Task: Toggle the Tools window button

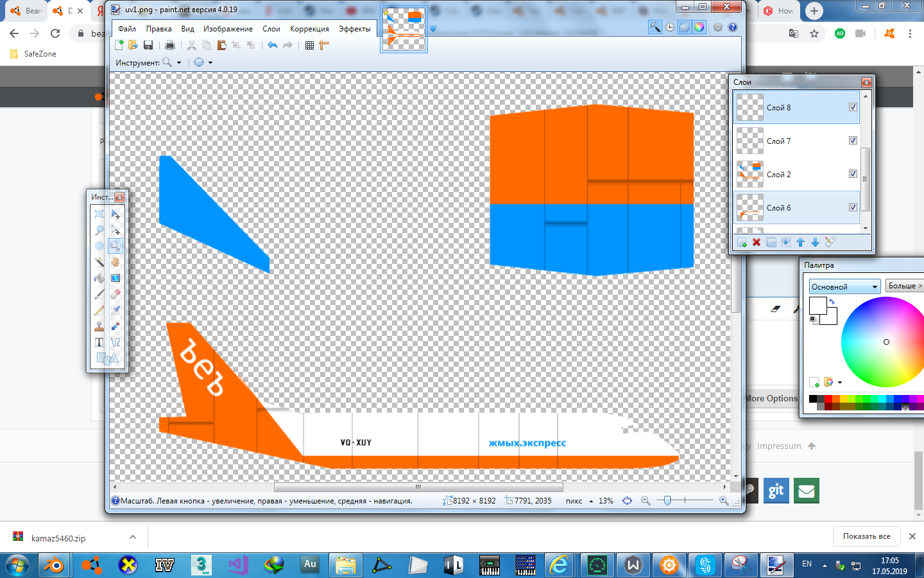Action: pyautogui.click(x=654, y=27)
